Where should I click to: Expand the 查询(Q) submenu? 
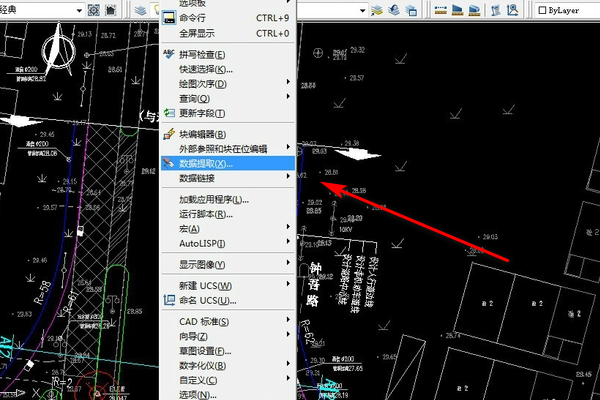click(227, 99)
